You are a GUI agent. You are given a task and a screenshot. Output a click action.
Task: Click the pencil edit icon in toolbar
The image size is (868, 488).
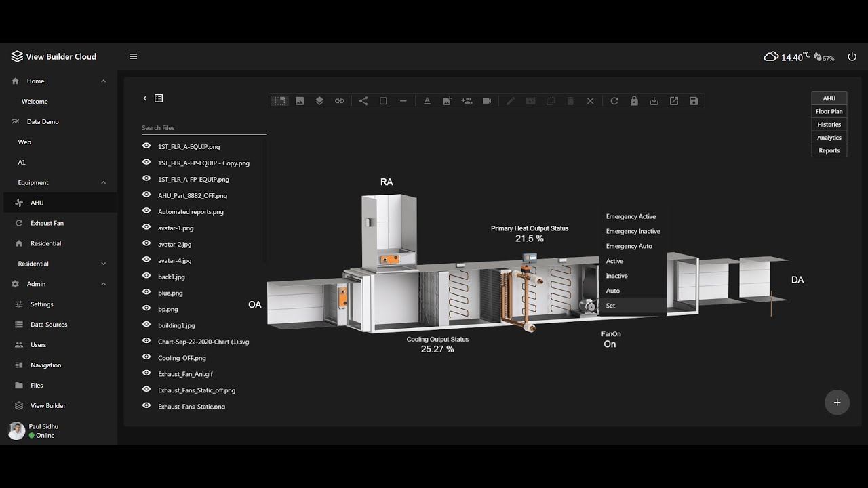511,101
